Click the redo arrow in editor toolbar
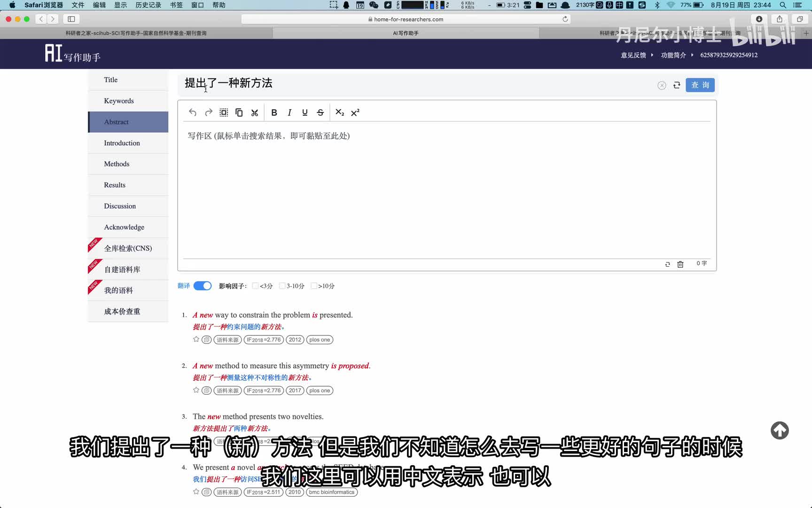Viewport: 812px width, 508px height. coord(209,112)
